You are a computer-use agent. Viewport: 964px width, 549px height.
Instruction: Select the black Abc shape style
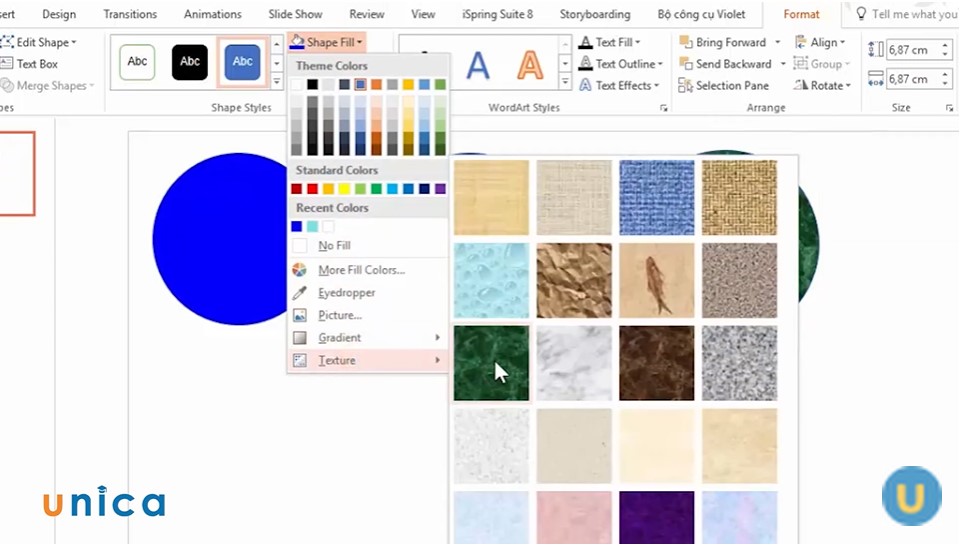[x=189, y=62]
